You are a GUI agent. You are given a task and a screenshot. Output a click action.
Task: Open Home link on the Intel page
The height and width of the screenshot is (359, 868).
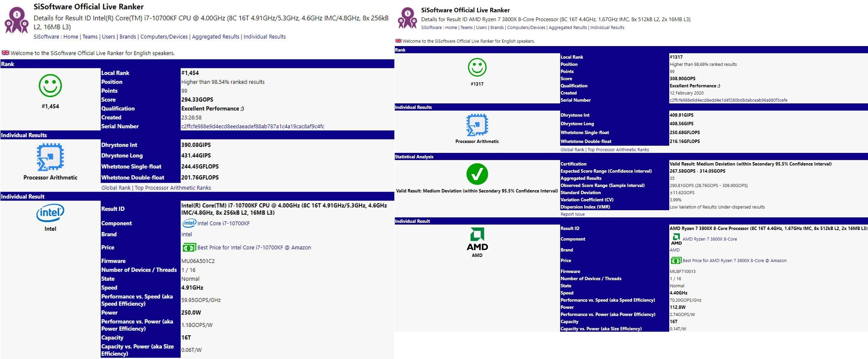pos(71,37)
